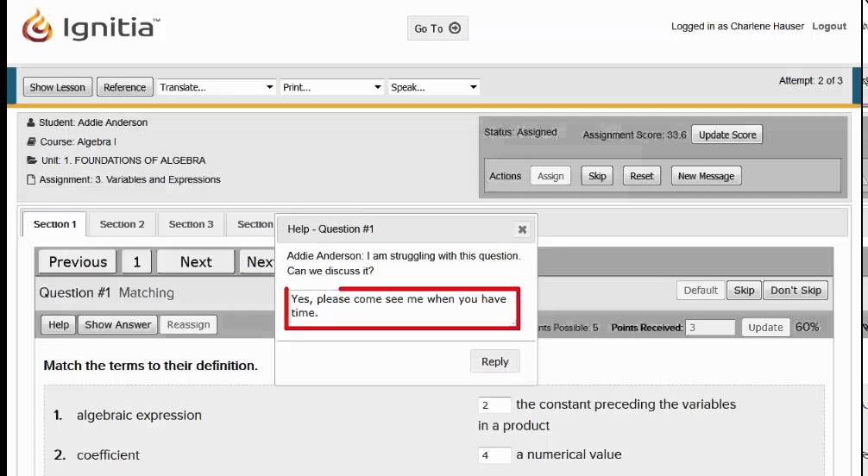Click the 'coefficient' term text

[108, 455]
